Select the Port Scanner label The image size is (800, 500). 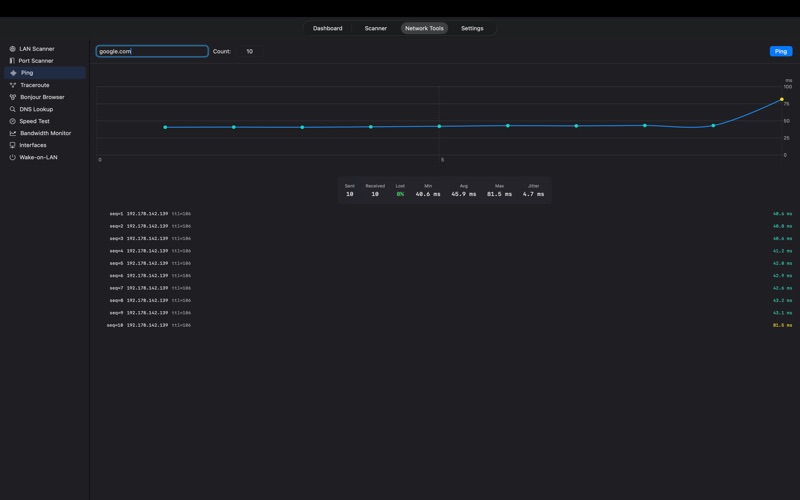tap(36, 61)
